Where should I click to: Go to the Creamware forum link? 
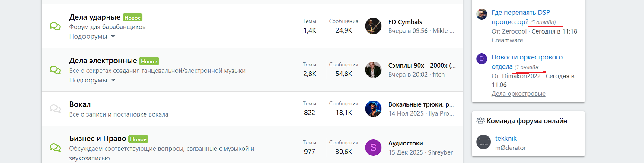pyautogui.click(x=507, y=40)
